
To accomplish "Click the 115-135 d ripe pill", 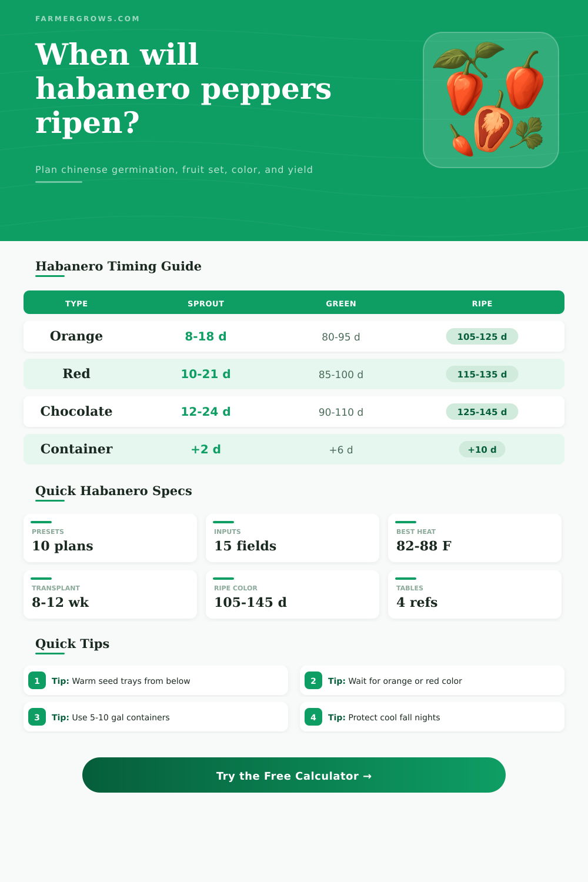I will 482,374.
